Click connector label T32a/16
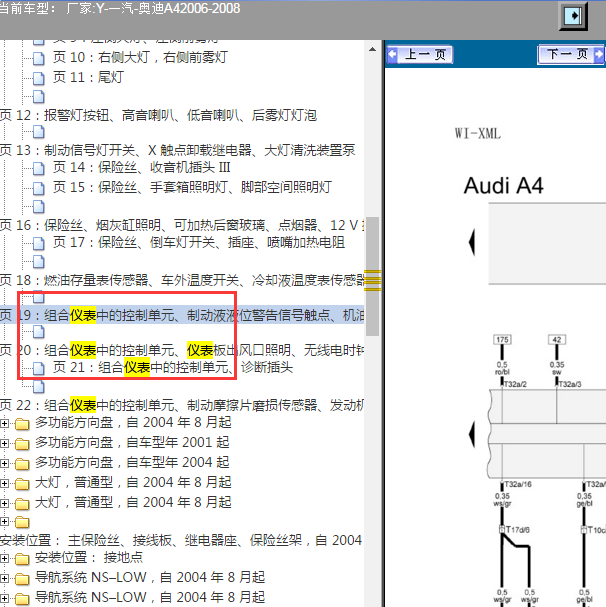 (x=518, y=484)
